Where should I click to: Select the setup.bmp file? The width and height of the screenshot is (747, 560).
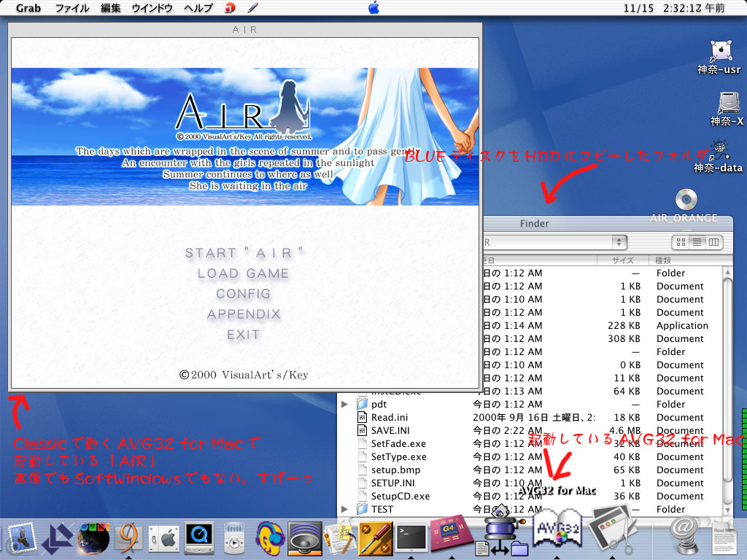coord(395,470)
